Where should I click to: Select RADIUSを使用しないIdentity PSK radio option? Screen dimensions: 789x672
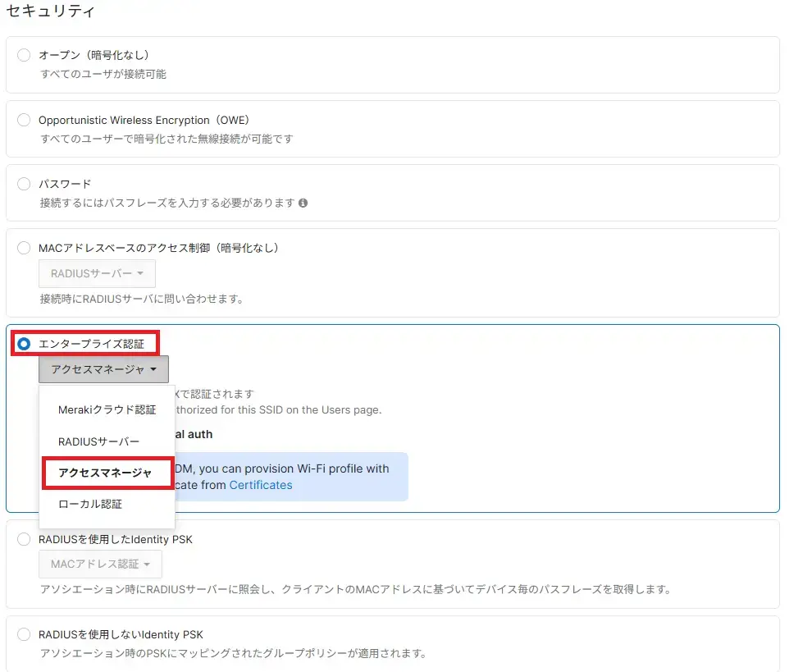click(24, 635)
